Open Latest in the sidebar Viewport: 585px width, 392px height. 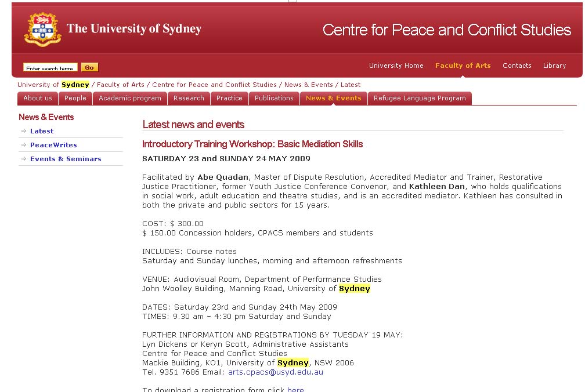tap(42, 131)
